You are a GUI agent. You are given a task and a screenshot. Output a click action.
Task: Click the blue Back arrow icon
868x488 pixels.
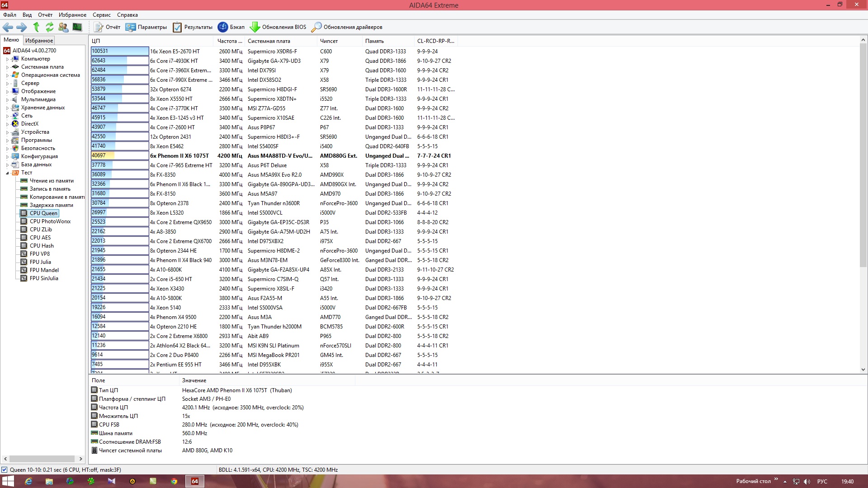pos(8,27)
